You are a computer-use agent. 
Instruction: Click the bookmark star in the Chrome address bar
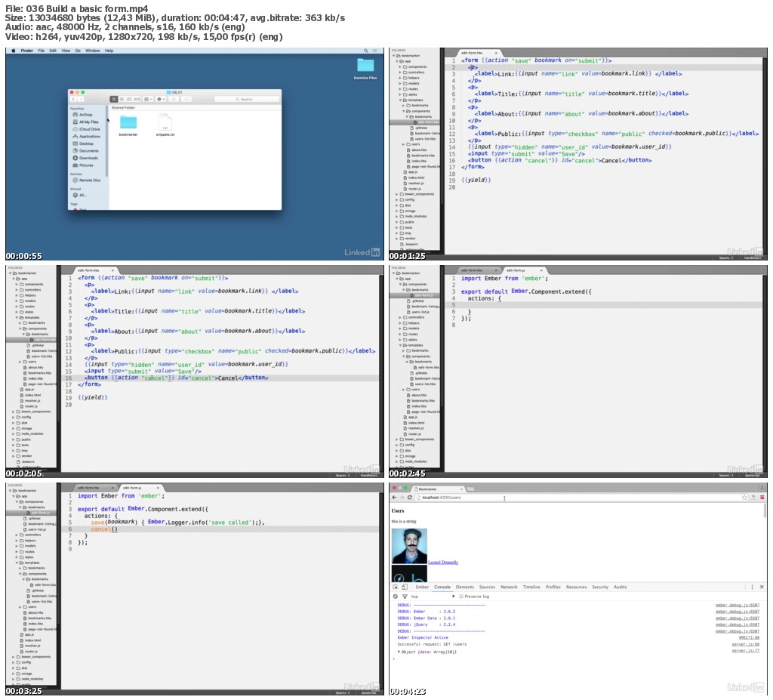744,498
